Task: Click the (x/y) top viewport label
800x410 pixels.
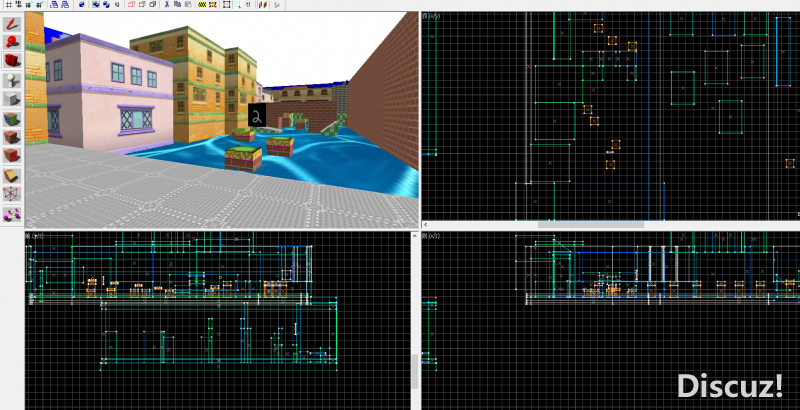Action: [432, 16]
